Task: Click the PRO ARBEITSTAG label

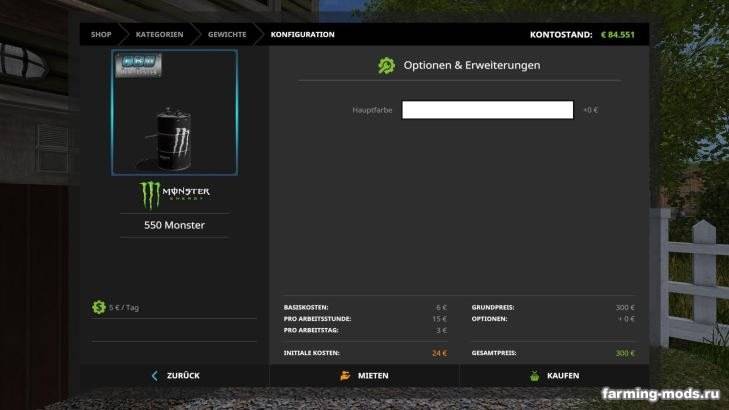Action: pos(311,330)
